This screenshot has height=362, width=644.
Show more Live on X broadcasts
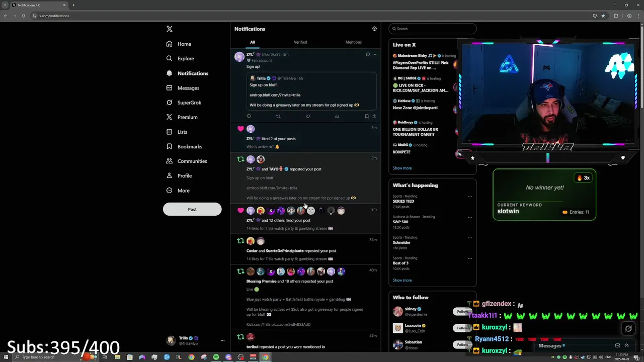tap(402, 168)
